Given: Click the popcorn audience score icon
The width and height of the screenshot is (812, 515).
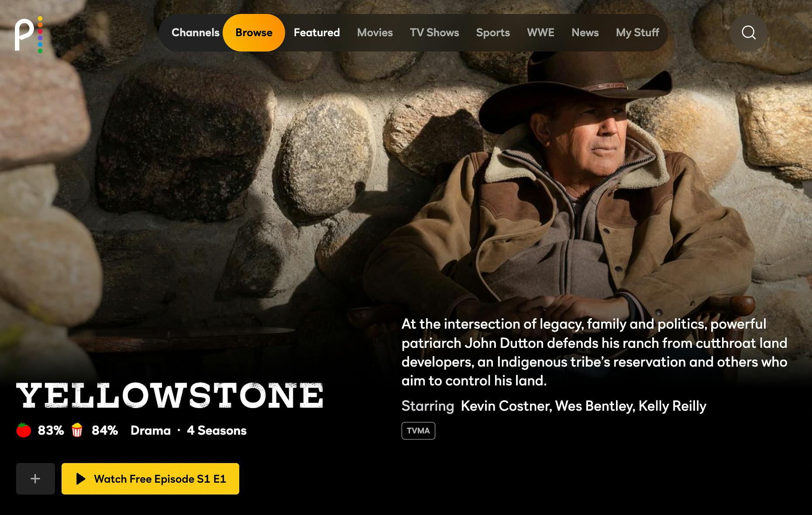Looking at the screenshot, I should click(77, 430).
